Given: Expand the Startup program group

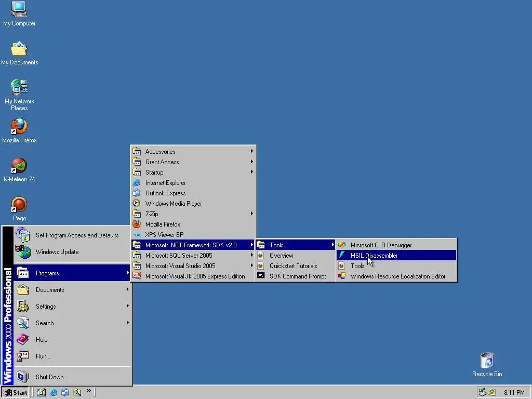Looking at the screenshot, I should point(193,172).
